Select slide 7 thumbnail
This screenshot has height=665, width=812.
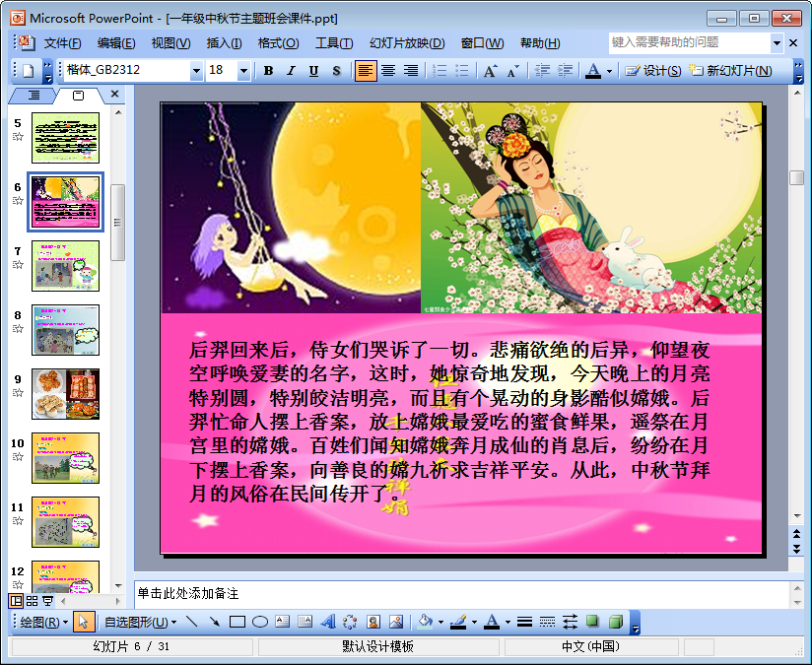pyautogui.click(x=65, y=266)
